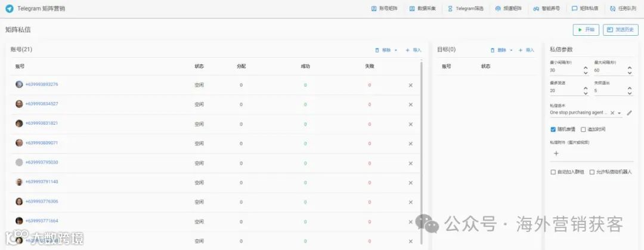The height and width of the screenshot is (250, 644).
Task: Open the 智能养号 tab
Action: 547,8
